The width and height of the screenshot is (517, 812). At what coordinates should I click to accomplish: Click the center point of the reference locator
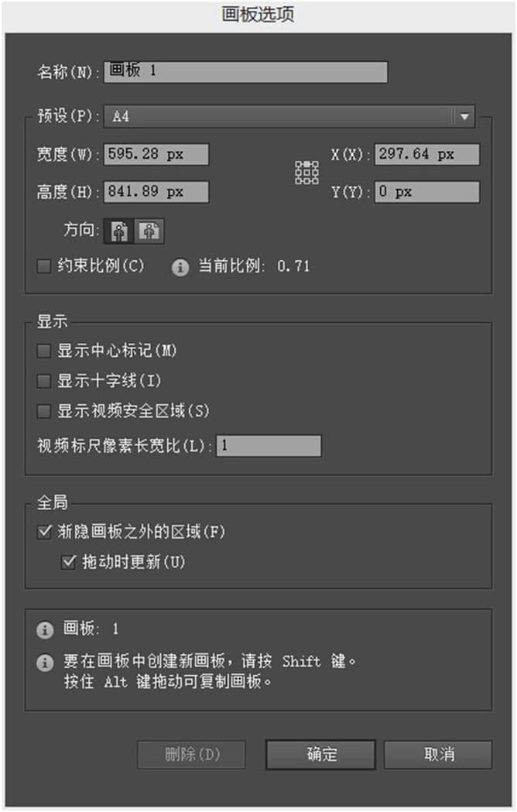point(307,173)
